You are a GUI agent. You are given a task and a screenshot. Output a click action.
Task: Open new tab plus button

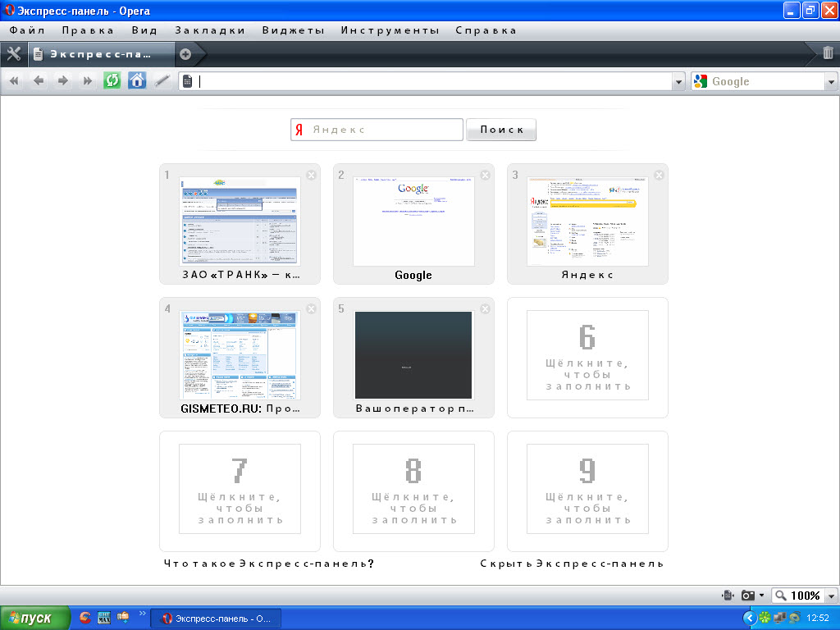tap(185, 54)
